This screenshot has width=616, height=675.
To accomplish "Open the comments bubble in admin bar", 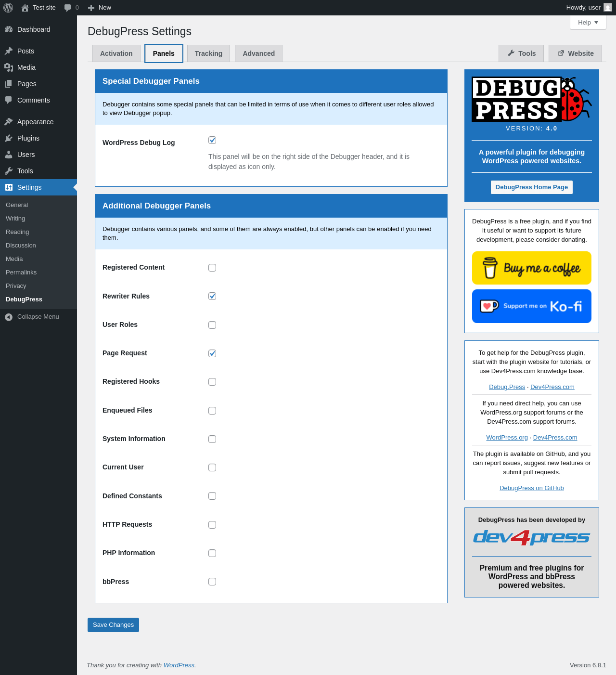I will [x=68, y=8].
